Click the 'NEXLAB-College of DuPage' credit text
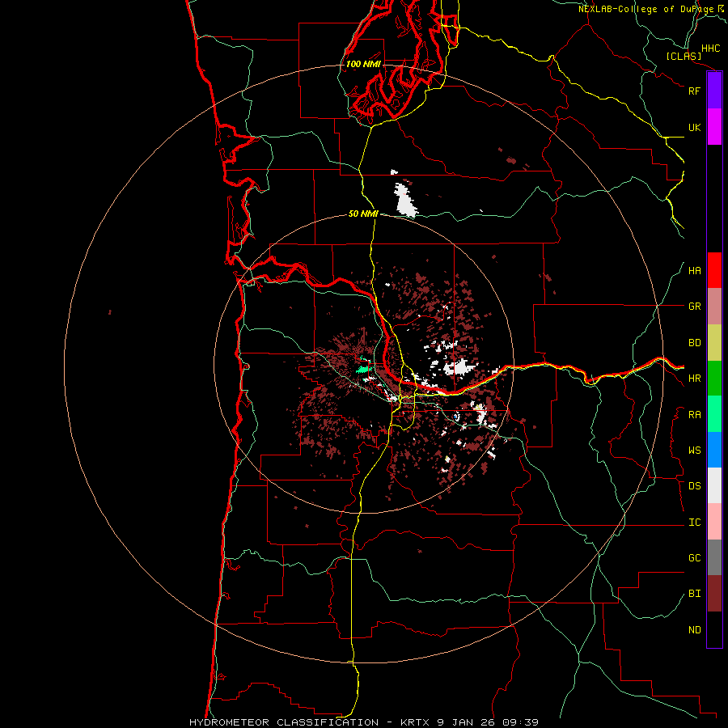Screen dimensions: 728x728 [645, 9]
